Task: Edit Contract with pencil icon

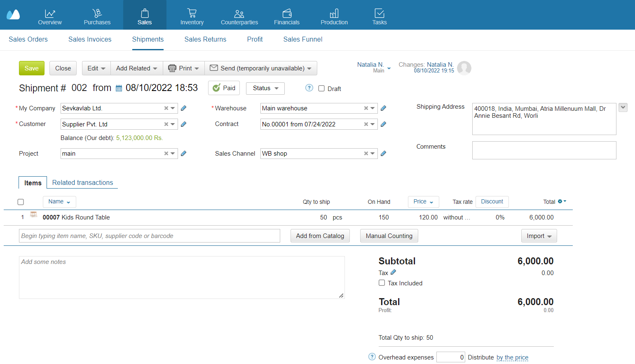Action: [x=384, y=124]
